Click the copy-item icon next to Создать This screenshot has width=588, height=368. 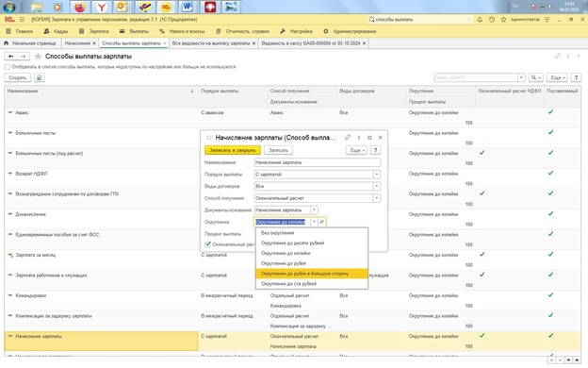point(40,77)
